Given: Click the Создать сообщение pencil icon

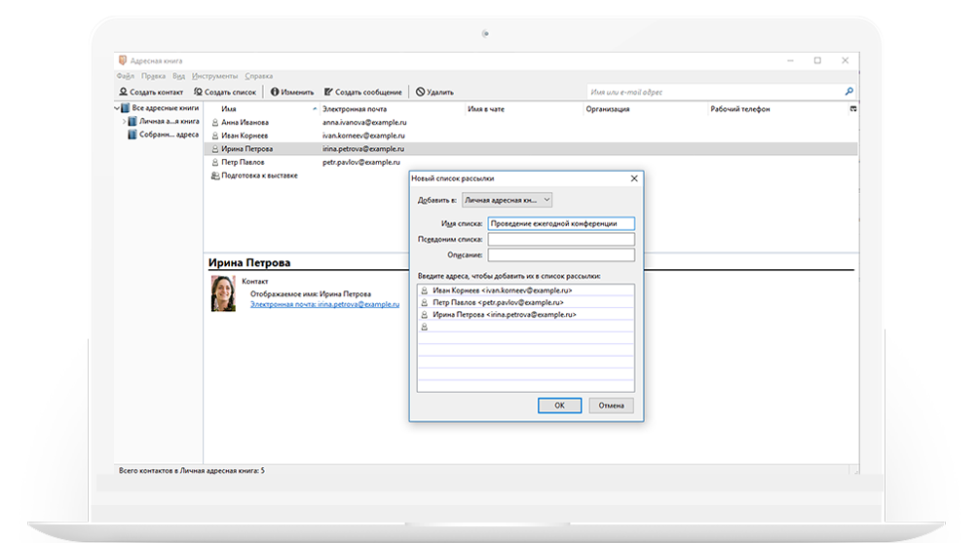Looking at the screenshot, I should pos(328,92).
